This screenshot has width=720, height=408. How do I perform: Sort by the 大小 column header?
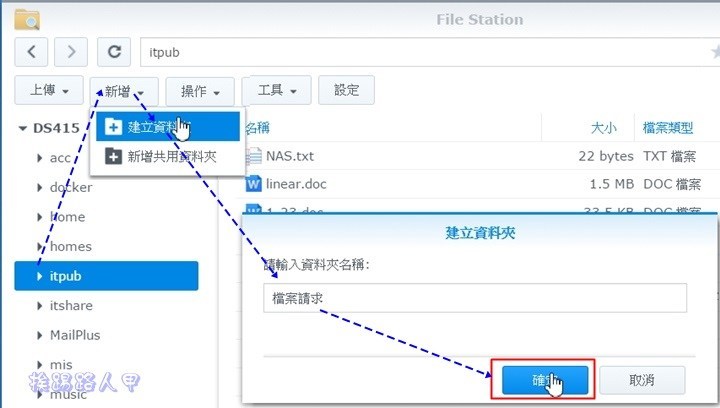[x=603, y=128]
